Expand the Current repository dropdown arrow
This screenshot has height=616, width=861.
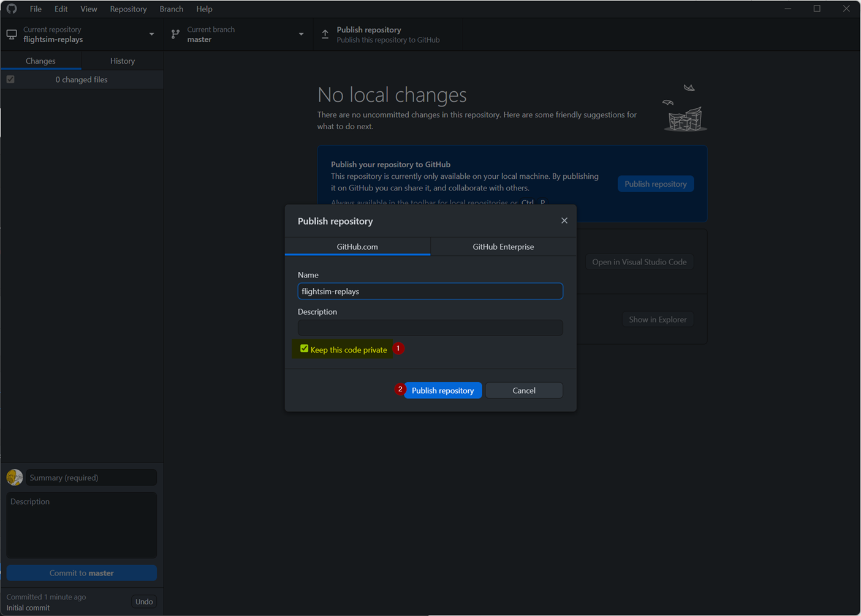coord(152,34)
